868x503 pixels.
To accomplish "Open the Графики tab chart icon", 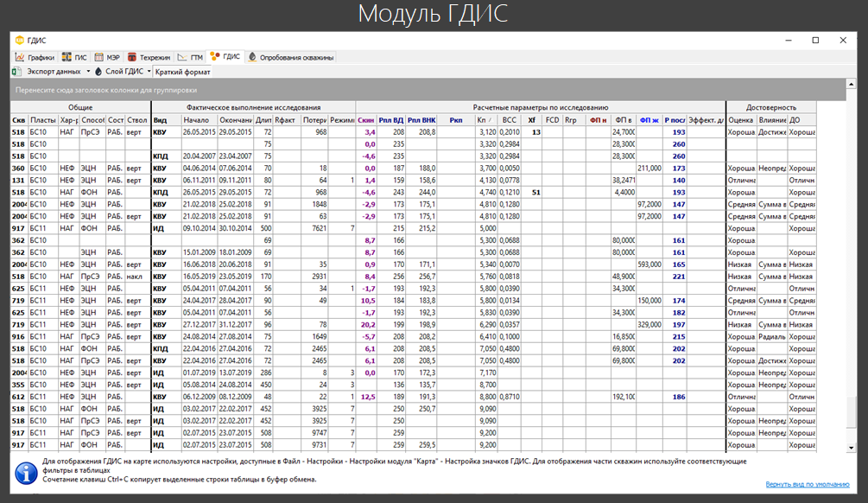I will [x=19, y=57].
